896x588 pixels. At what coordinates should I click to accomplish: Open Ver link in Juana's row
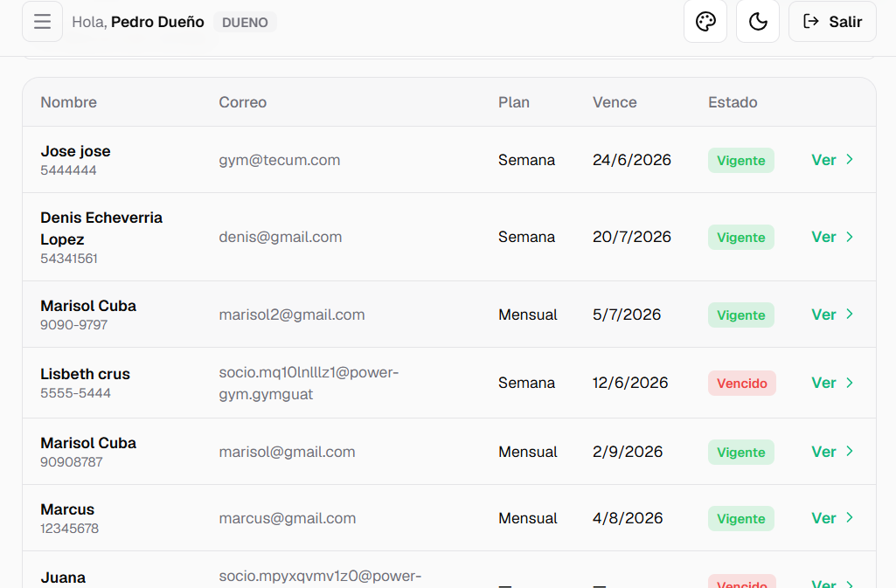[832, 583]
